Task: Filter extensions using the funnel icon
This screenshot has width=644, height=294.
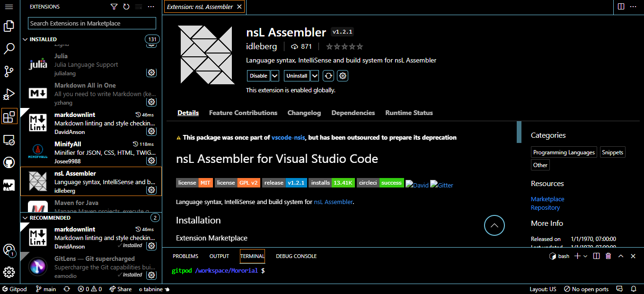Action: click(x=114, y=7)
